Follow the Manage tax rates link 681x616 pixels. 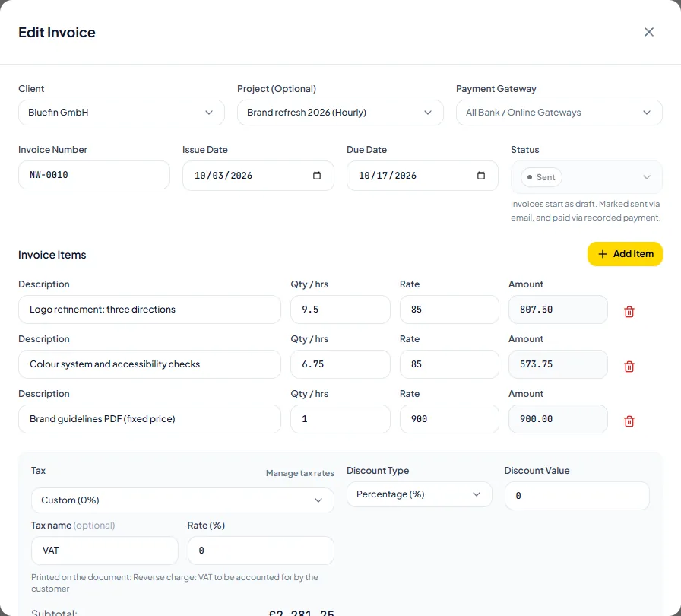point(300,473)
